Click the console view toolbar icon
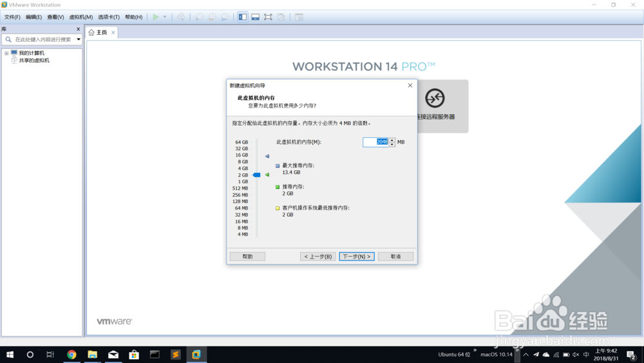The height and width of the screenshot is (363, 644). (x=299, y=17)
